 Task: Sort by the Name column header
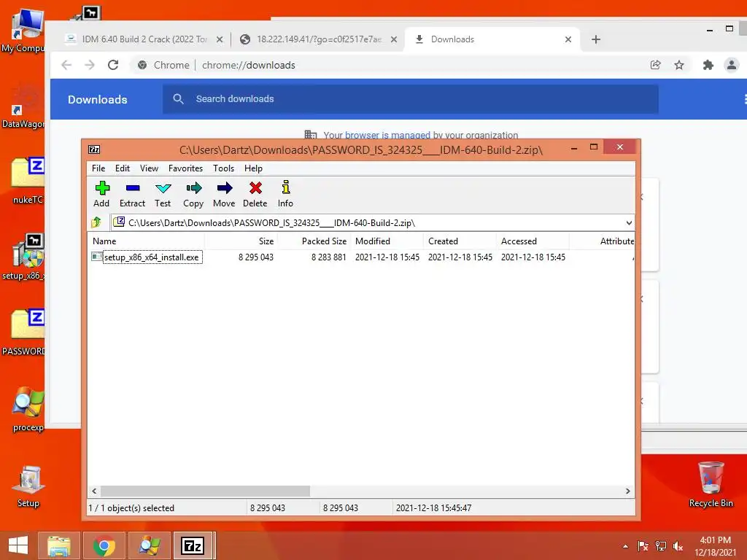146,241
